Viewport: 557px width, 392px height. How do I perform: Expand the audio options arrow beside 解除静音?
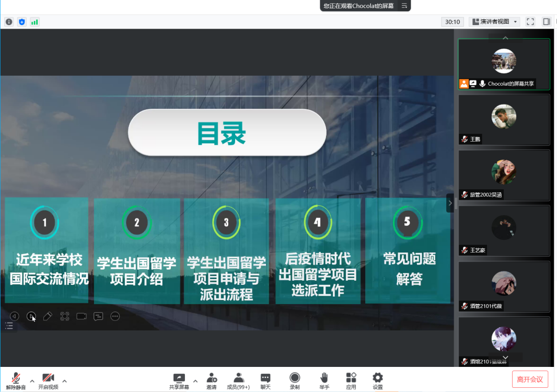[x=32, y=381]
